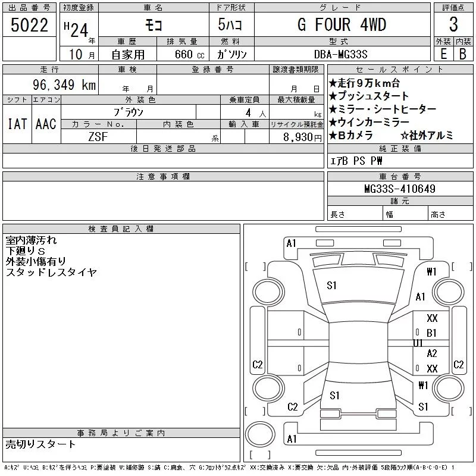This screenshot has width=476, height=476.
Task: Click the 車台番号 header
Action: point(400,177)
